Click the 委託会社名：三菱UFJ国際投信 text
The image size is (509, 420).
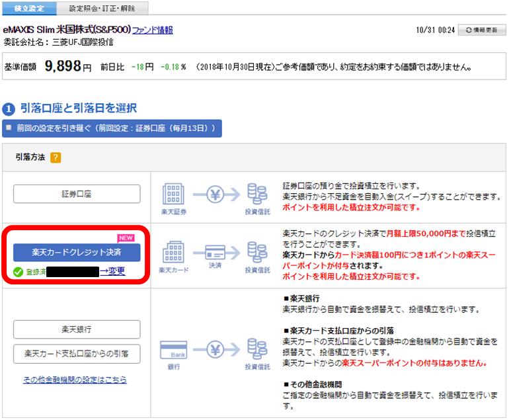[58, 42]
